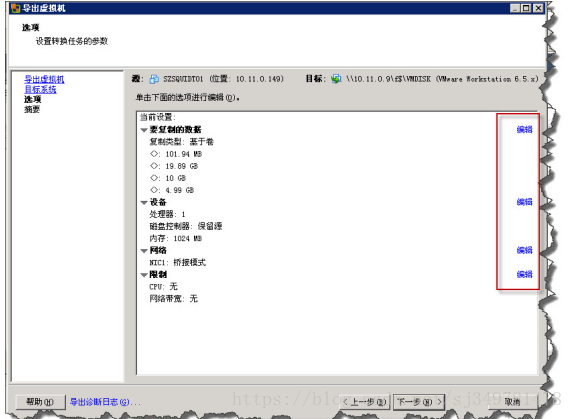Click the VMware Converter title bar icon
The height and width of the screenshot is (419, 573).
click(x=16, y=8)
